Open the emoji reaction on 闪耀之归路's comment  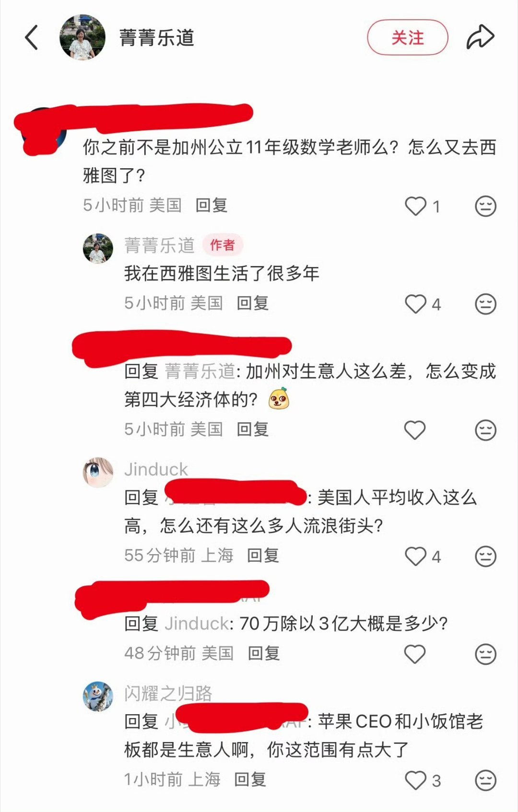(485, 780)
